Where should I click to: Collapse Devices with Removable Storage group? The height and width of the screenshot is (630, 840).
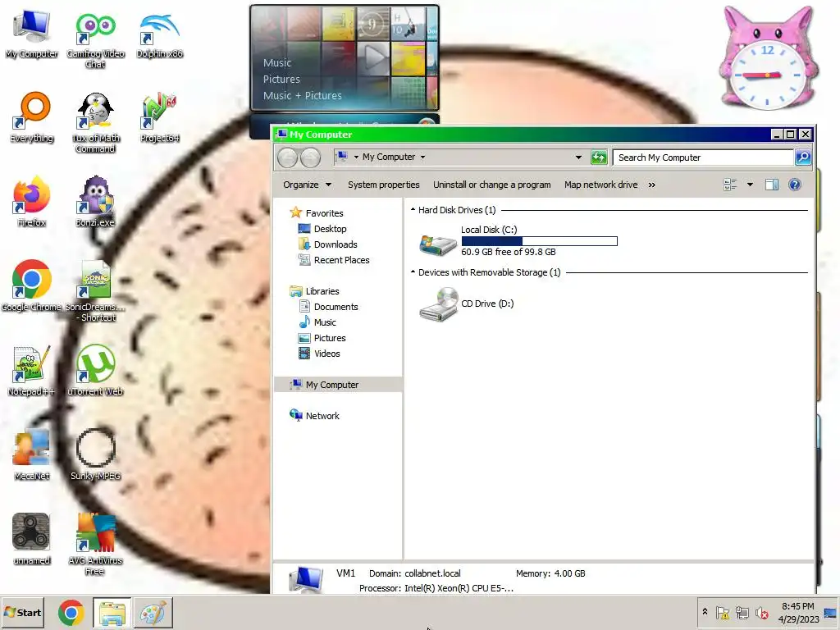click(x=413, y=272)
